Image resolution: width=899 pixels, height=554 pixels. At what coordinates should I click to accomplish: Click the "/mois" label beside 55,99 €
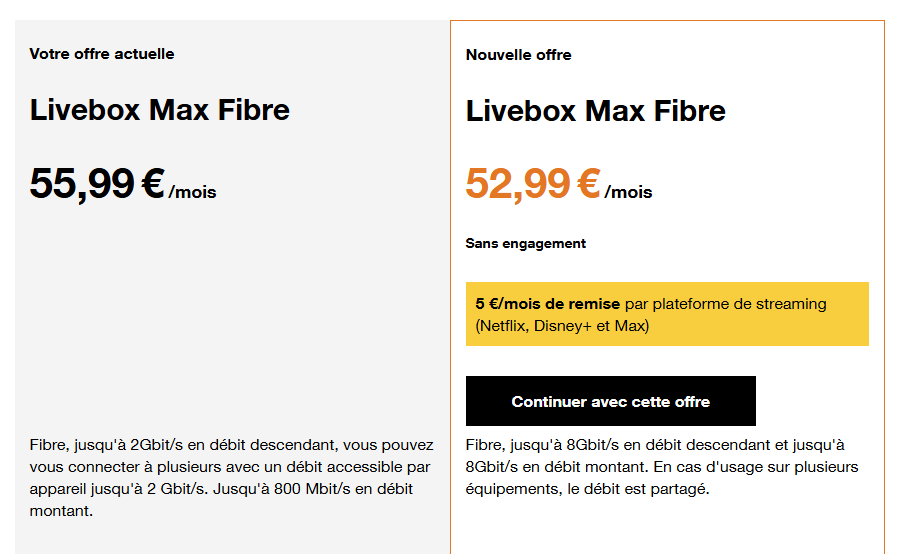tap(192, 192)
